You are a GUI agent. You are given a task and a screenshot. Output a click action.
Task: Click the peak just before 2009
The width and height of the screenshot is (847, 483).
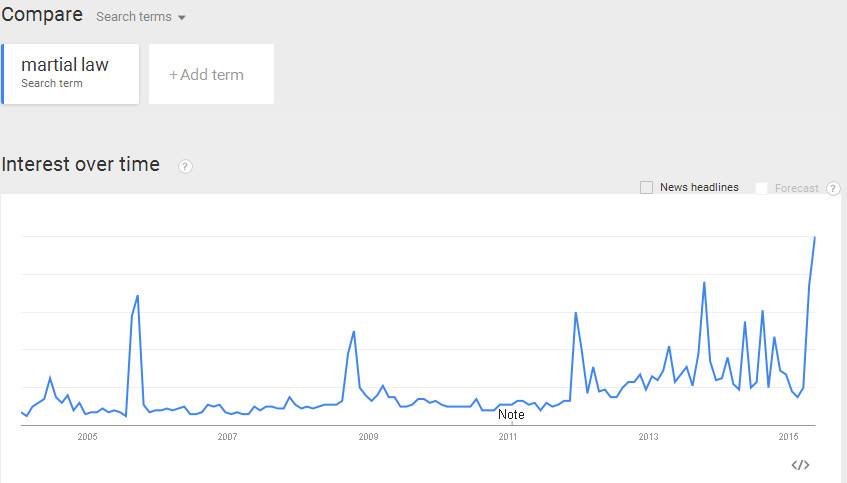354,331
